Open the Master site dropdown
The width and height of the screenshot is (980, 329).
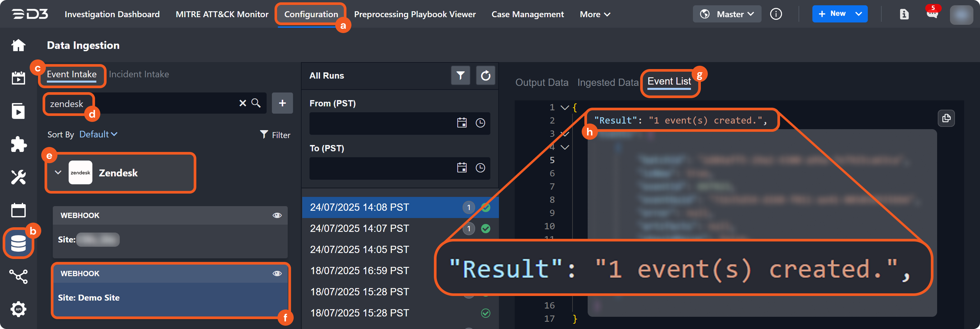tap(727, 14)
